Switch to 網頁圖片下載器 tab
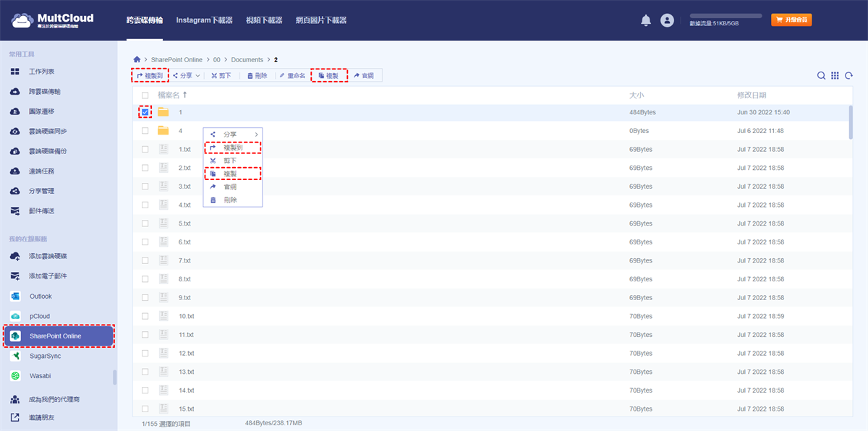868x431 pixels. 322,20
